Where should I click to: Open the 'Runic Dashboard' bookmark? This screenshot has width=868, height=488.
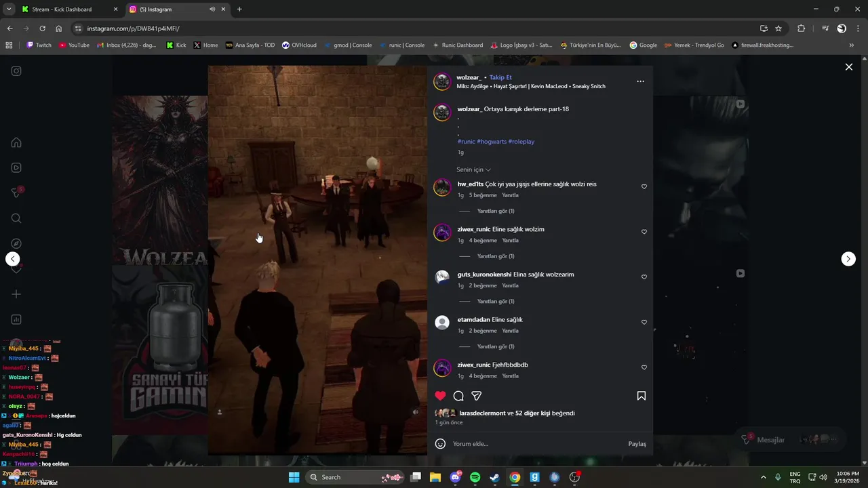click(x=457, y=45)
